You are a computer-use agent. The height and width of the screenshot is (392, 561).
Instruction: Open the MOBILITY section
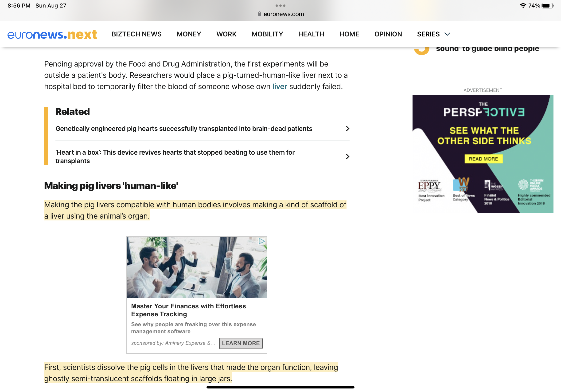coord(267,34)
